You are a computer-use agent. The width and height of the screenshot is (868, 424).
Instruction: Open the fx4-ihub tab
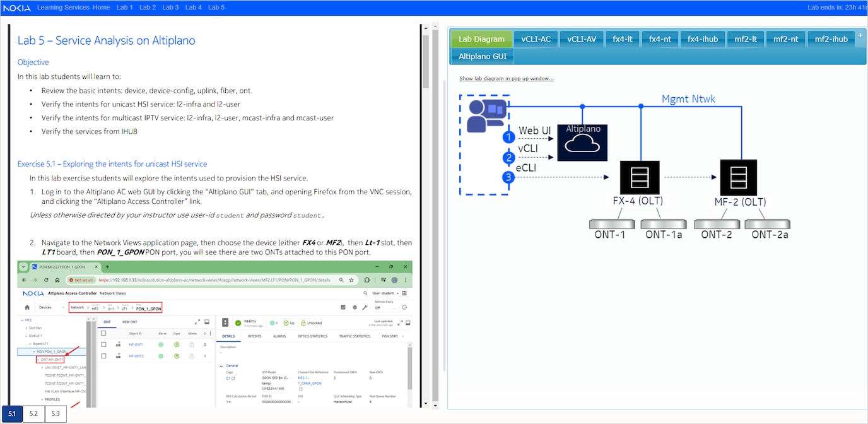point(702,38)
